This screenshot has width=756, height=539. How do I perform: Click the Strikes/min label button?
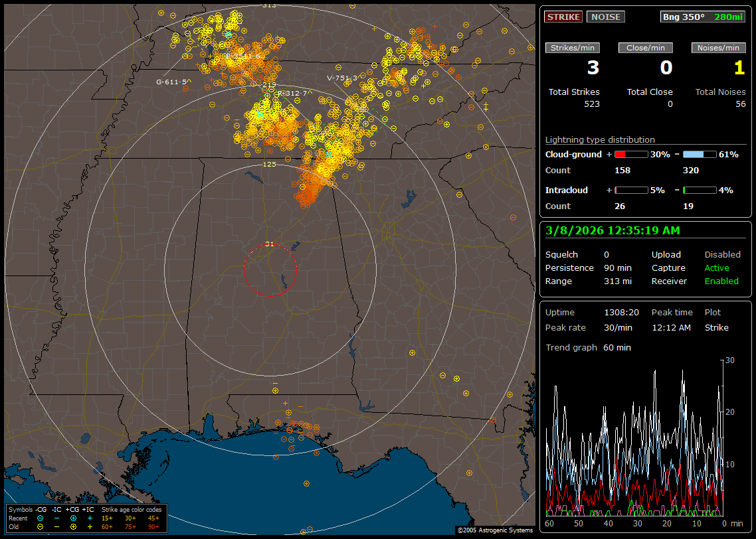(572, 48)
